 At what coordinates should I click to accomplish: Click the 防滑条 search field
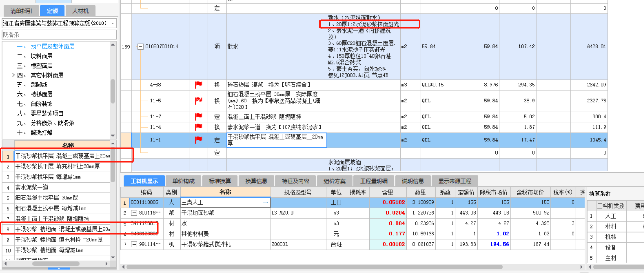[59, 35]
